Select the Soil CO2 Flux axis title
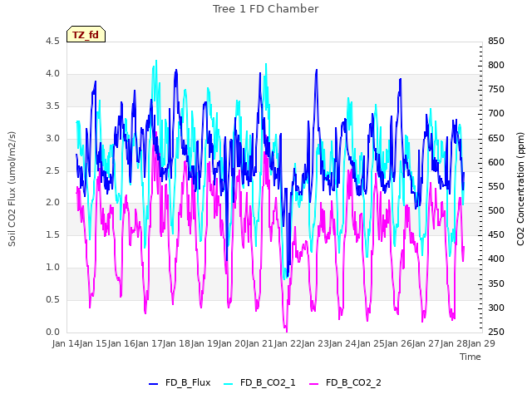This screenshot has width=532, height=399. click(x=12, y=189)
